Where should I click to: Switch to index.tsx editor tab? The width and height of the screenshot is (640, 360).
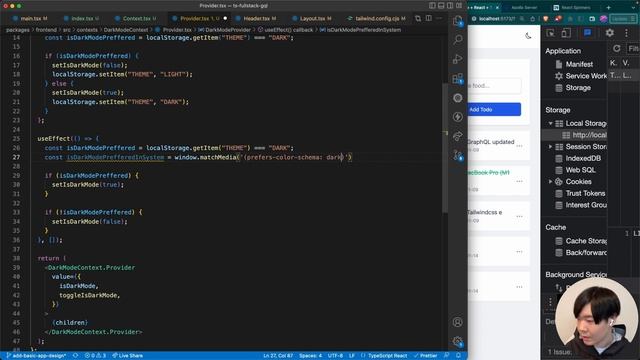point(82,18)
